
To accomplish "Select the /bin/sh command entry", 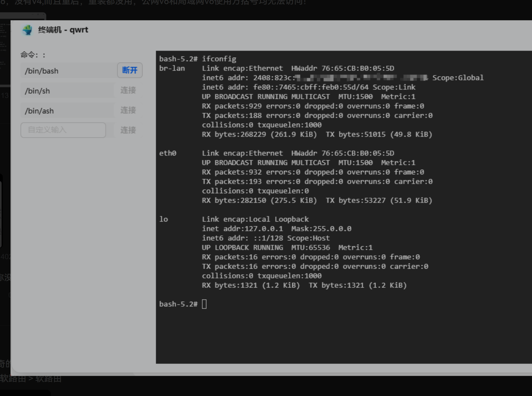I will [x=68, y=91].
